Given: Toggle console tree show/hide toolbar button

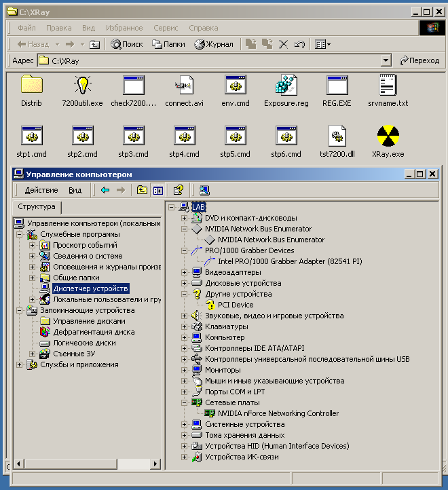Looking at the screenshot, I should (x=157, y=190).
